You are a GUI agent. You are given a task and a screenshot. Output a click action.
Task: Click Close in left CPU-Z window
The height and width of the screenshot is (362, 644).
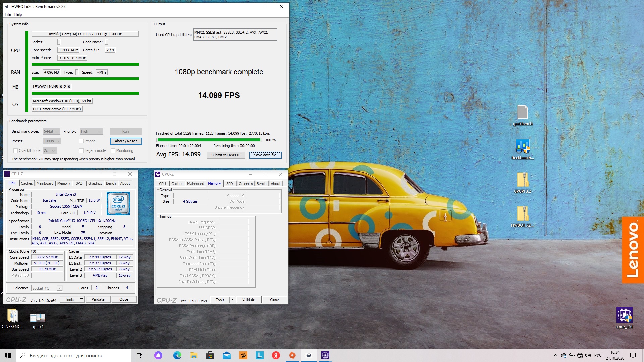pos(124,299)
